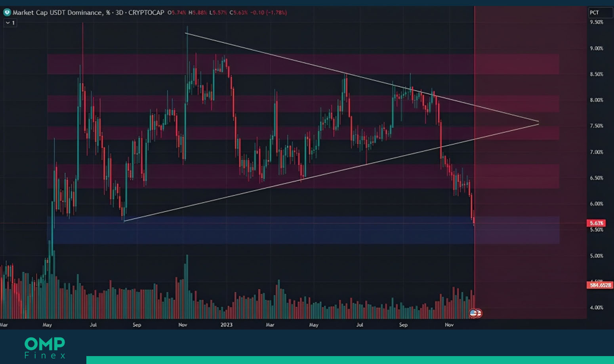
Task: Click the CRYPTOCAP exchange label
Action: (x=146, y=13)
